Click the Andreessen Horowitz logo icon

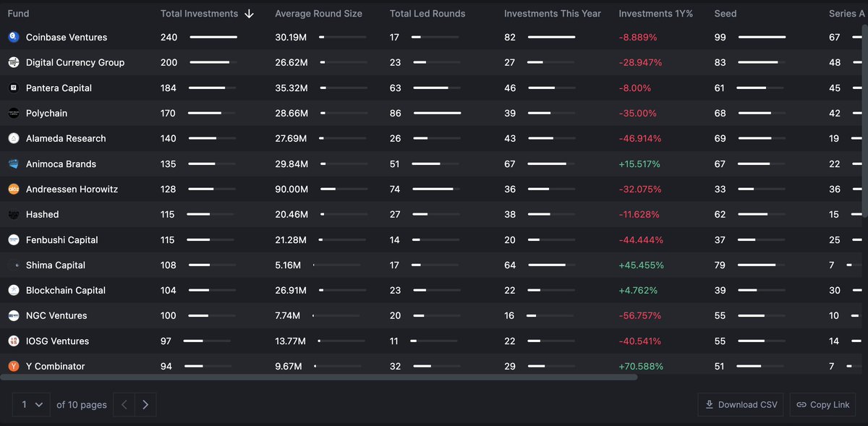click(x=14, y=189)
